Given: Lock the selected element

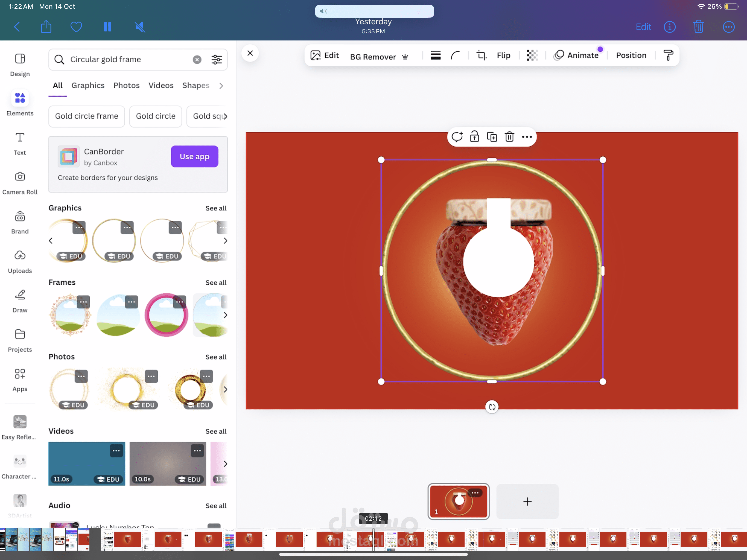Looking at the screenshot, I should click(474, 137).
